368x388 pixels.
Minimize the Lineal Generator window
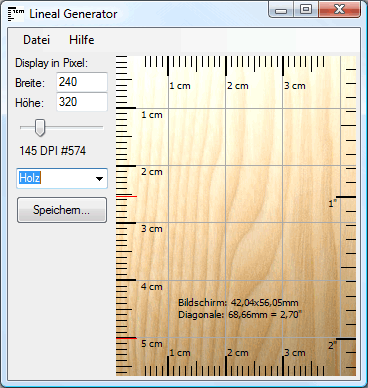coord(281,10)
